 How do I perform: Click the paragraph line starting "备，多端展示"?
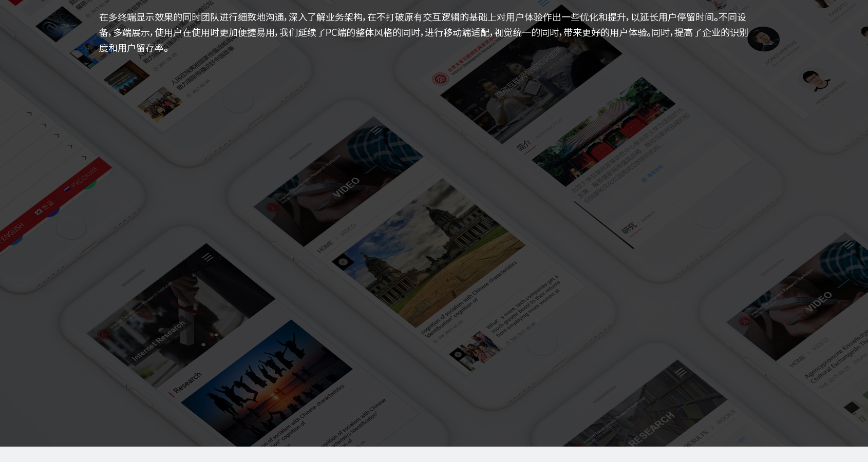point(423,32)
